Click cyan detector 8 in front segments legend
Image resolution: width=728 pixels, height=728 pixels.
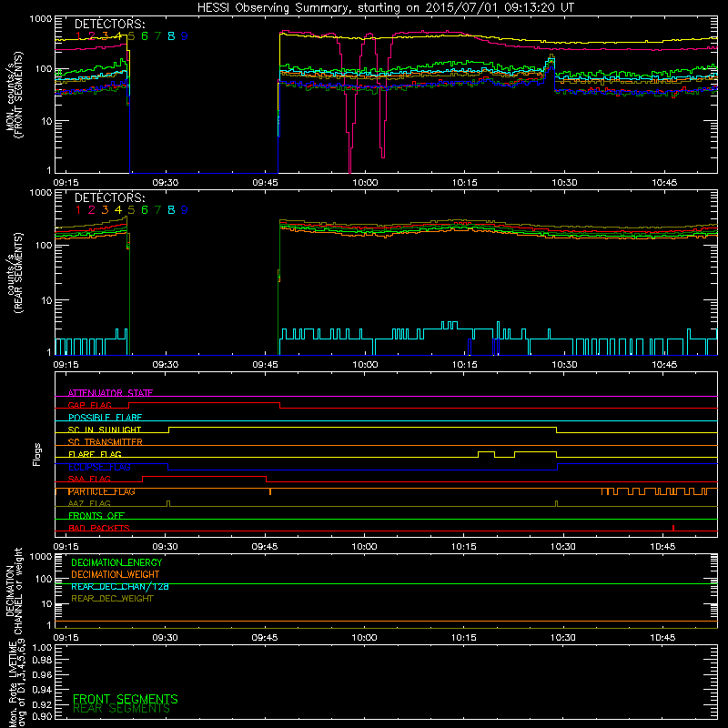coord(171,35)
